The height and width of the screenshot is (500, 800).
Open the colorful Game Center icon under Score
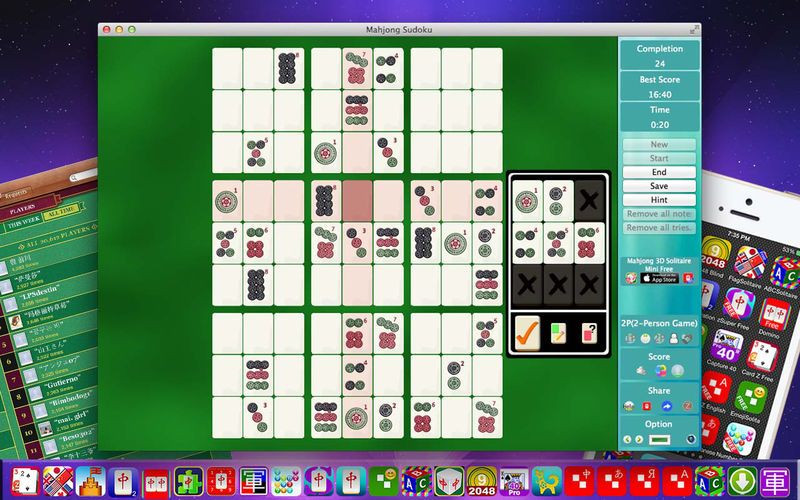661,371
